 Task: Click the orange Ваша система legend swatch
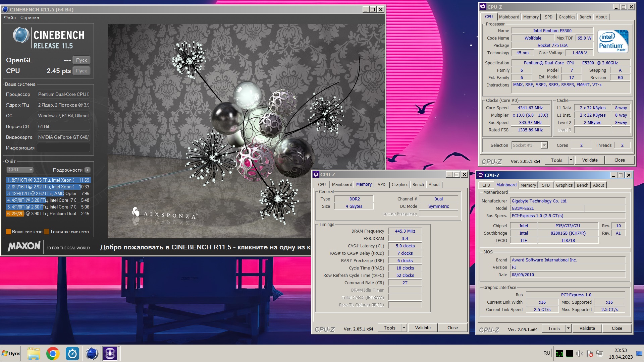coord(8,232)
